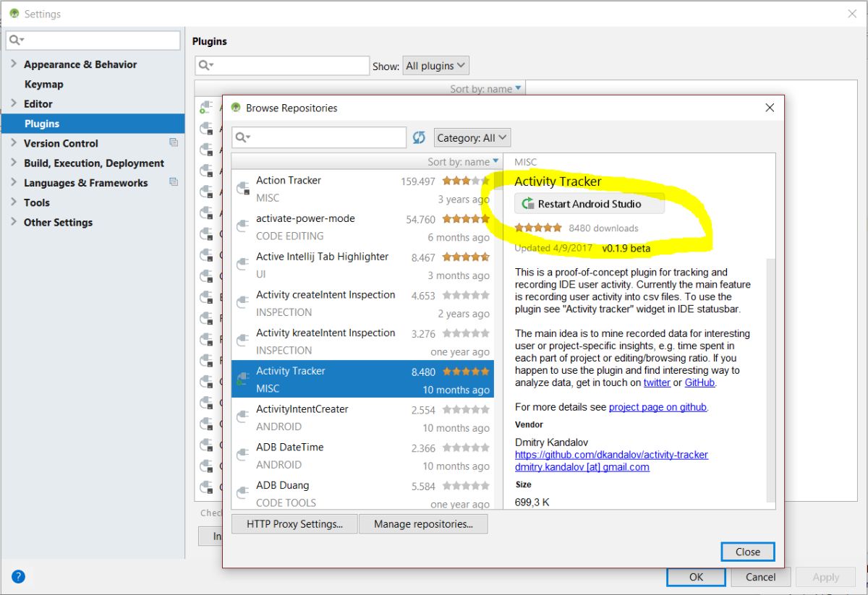The image size is (868, 595).
Task: Click the Plugins panel search field
Action: click(x=282, y=65)
